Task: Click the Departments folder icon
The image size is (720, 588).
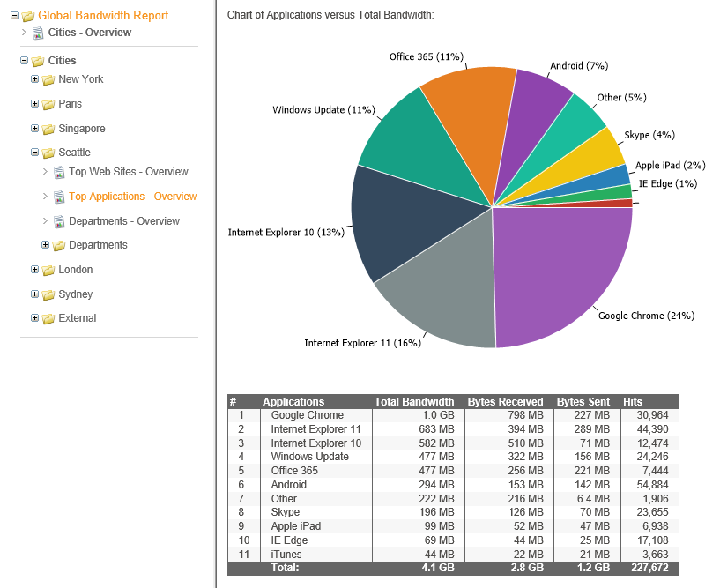Action: [x=58, y=246]
